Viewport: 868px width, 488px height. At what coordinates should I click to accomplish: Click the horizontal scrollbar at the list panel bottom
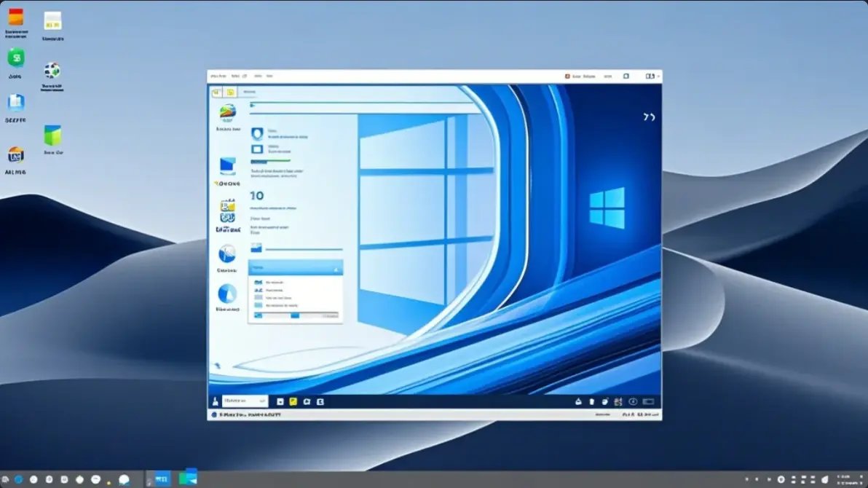pos(295,315)
